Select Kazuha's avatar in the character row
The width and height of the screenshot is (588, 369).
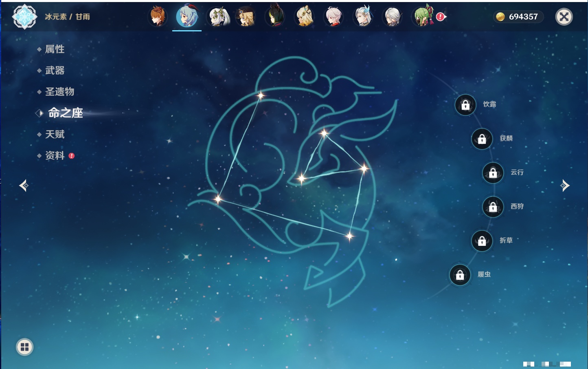(x=333, y=17)
